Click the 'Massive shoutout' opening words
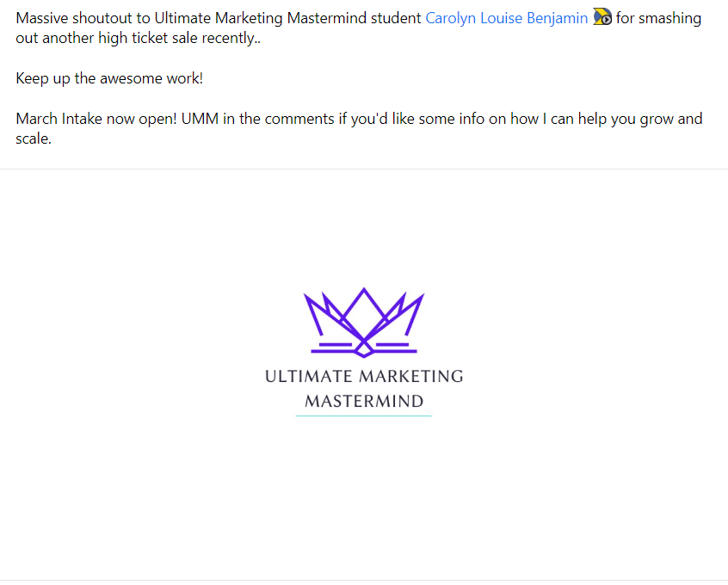 (74, 18)
